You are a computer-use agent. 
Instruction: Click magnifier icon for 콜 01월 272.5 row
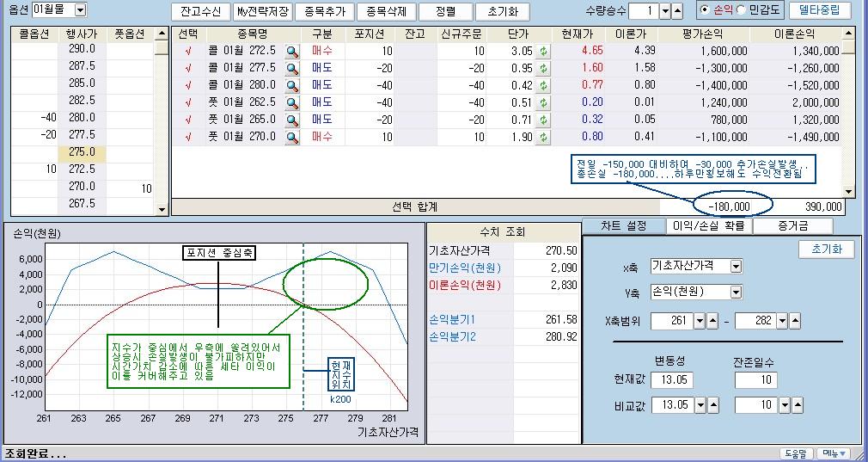tap(292, 52)
